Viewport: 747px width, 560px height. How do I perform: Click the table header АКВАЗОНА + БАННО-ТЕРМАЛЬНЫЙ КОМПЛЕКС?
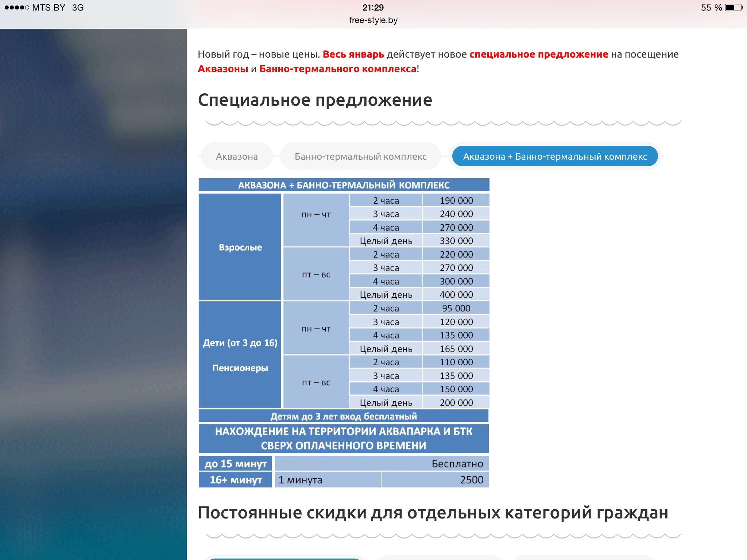coord(344,185)
